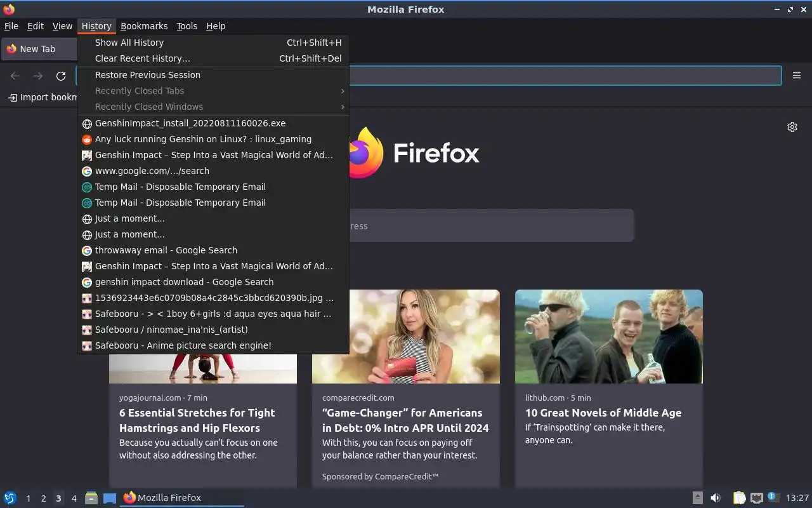
Task: Click the 13:27 clock in the tray
Action: coord(797,498)
